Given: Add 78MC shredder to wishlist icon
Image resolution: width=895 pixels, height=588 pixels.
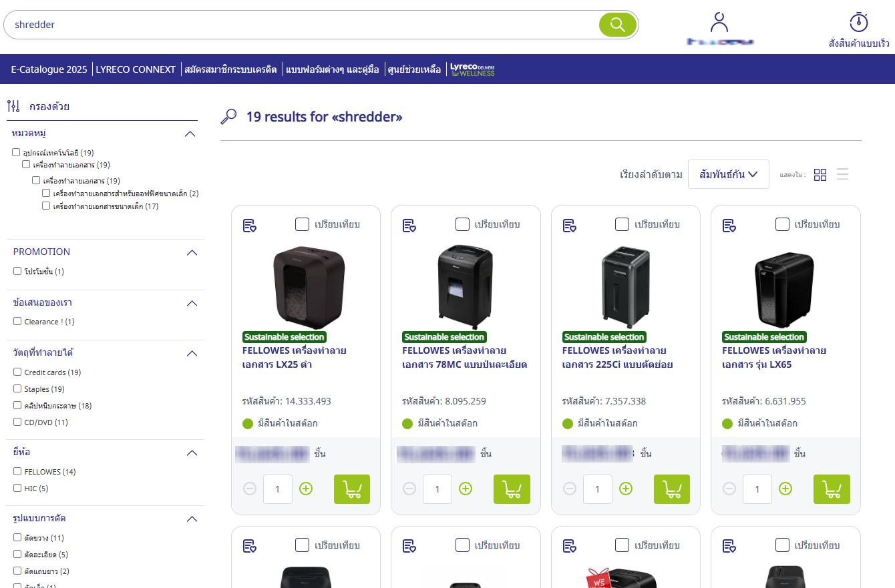Looking at the screenshot, I should click(409, 226).
